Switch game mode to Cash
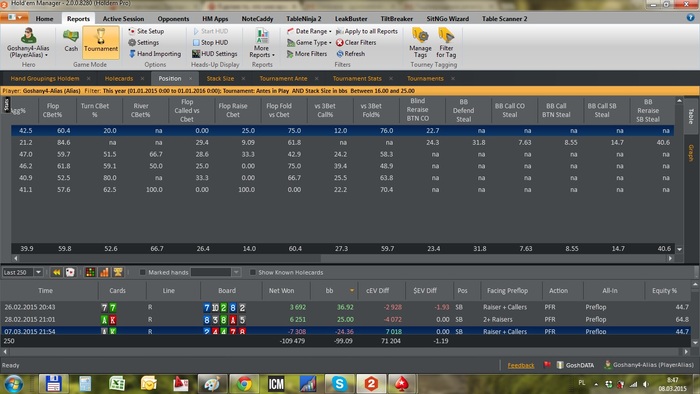 coord(71,41)
